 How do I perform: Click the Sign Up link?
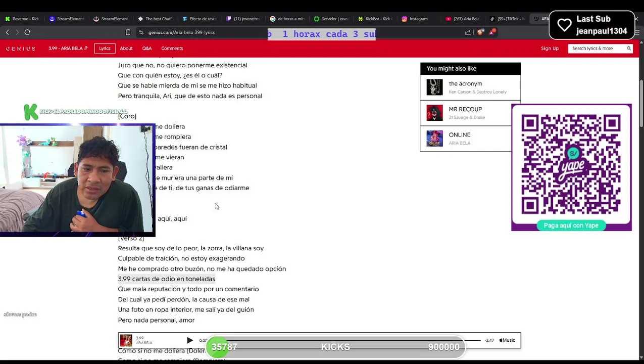[550, 49]
